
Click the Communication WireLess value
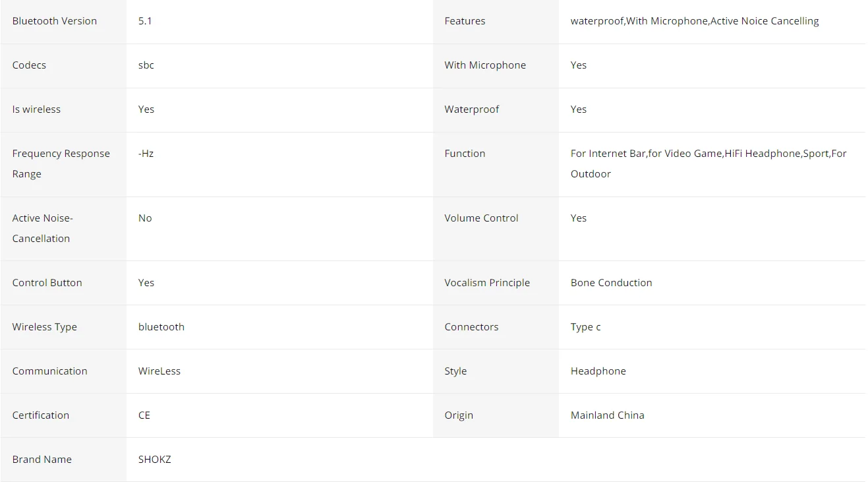coord(159,371)
